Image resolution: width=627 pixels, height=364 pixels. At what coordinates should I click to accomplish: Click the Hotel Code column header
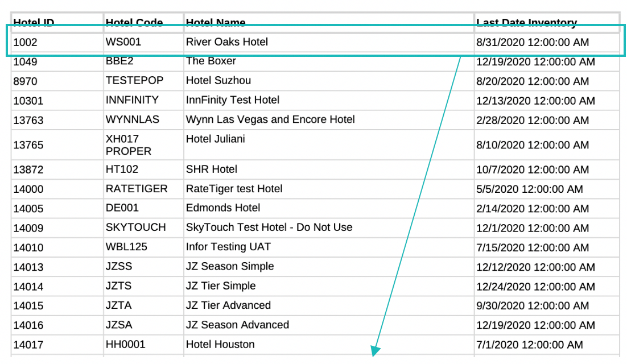[x=134, y=23]
